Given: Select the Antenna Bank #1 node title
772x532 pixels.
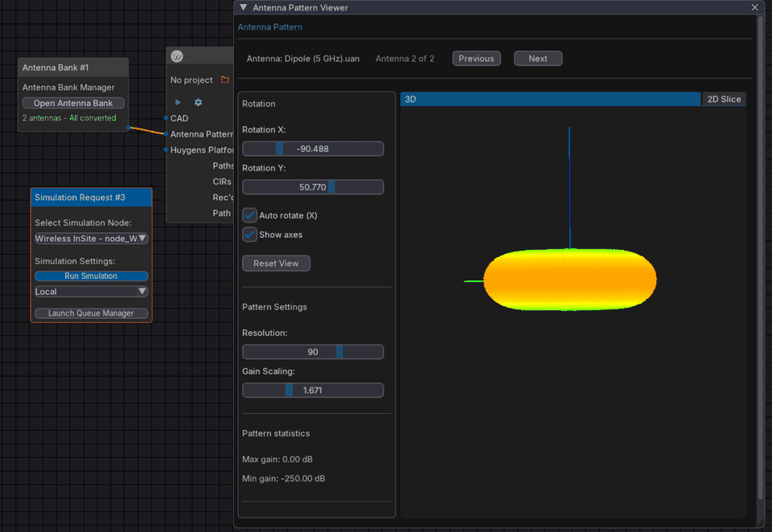Looking at the screenshot, I should 55,68.
